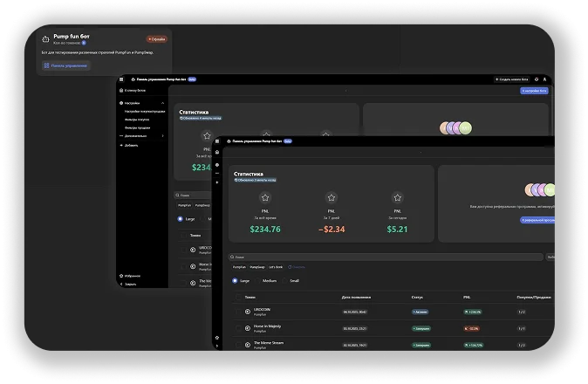Click URDCOIN token icon
Screen dimensions: 588x384
[248, 312]
